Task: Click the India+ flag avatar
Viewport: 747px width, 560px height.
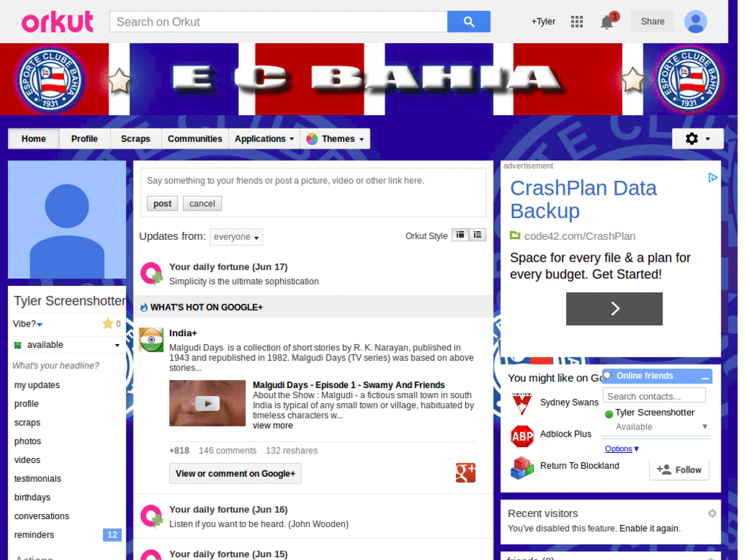Action: coord(151,340)
